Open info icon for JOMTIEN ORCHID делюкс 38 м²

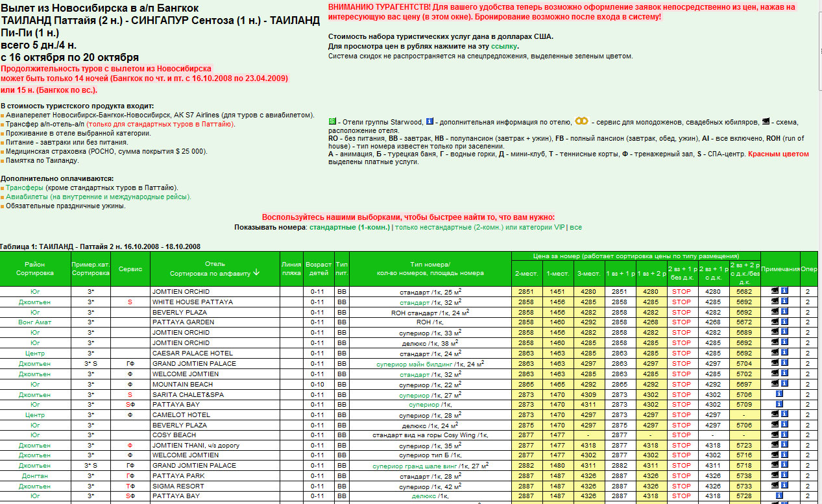pyautogui.click(x=784, y=342)
